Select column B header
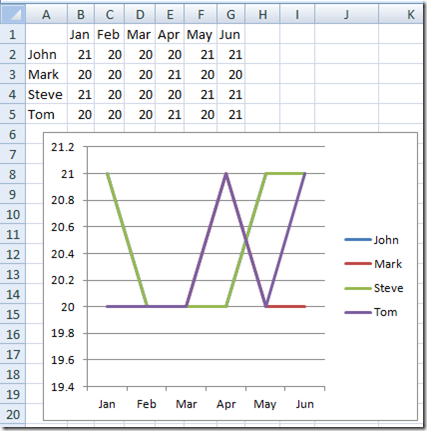This screenshot has width=427, height=431. tap(81, 14)
